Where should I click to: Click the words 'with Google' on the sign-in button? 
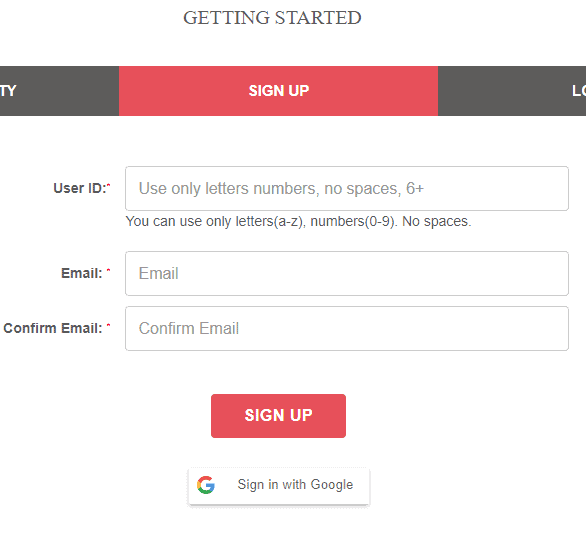click(318, 485)
